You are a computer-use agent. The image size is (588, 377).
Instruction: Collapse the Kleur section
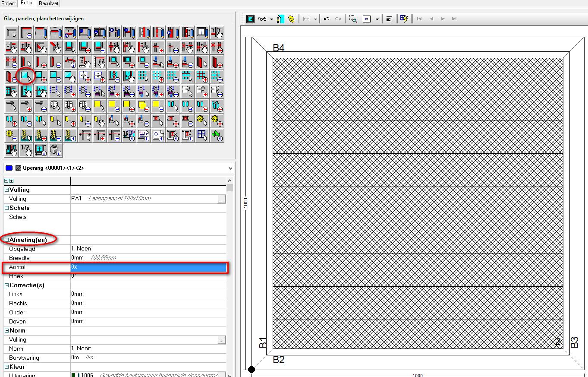6,367
